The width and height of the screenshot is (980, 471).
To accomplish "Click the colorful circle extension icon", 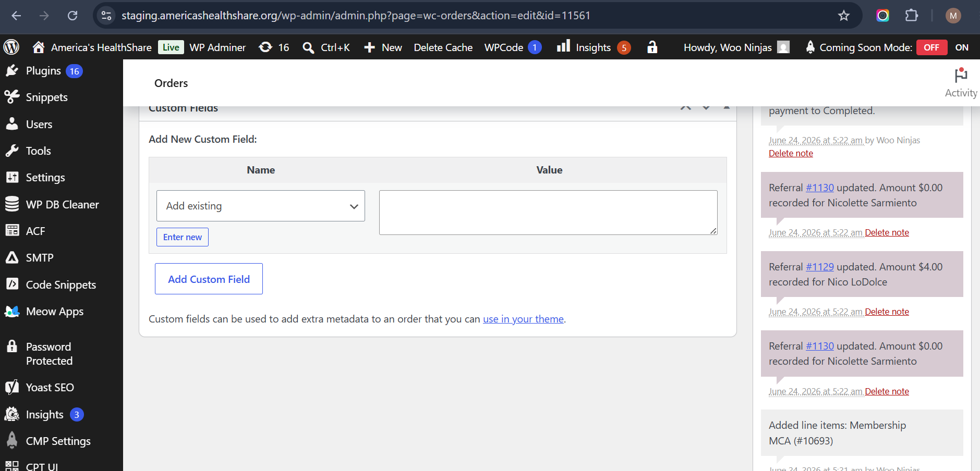I will click(x=882, y=16).
